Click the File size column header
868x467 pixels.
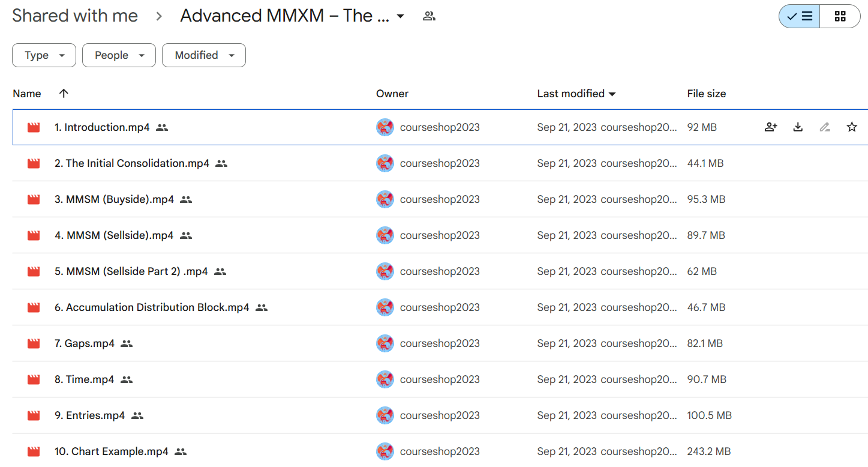coord(707,94)
